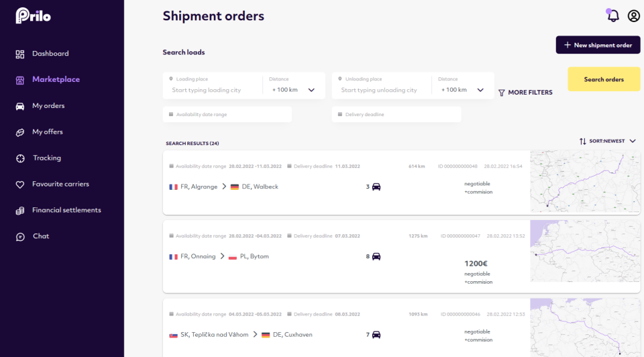This screenshot has width=644, height=357.
Task: Click the My orders car icon
Action: click(x=20, y=106)
